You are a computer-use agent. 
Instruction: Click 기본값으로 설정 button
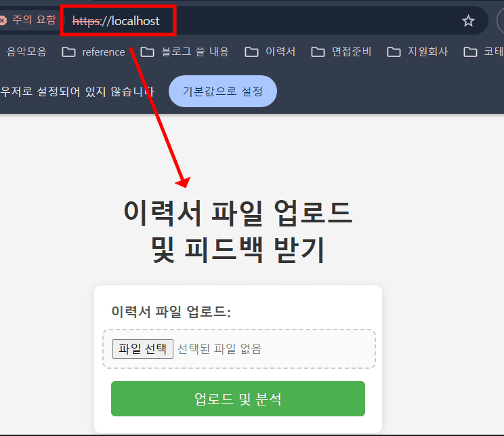pyautogui.click(x=222, y=92)
